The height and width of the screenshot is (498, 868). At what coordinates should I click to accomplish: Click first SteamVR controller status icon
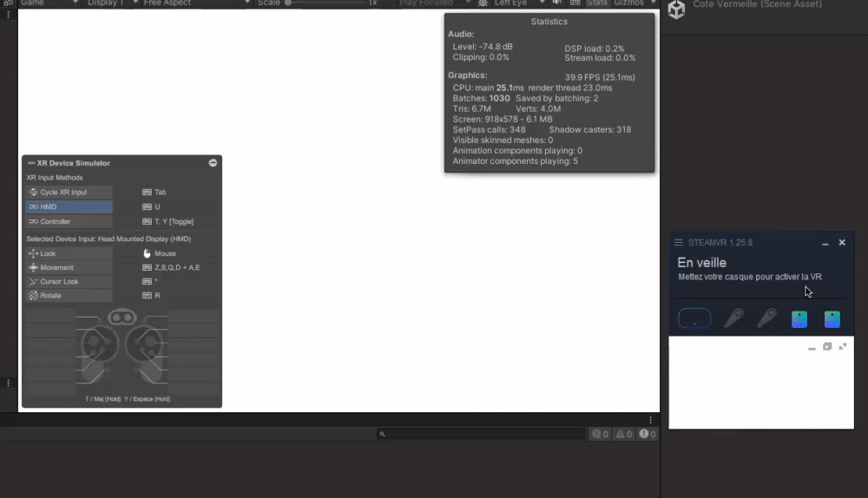pos(734,318)
